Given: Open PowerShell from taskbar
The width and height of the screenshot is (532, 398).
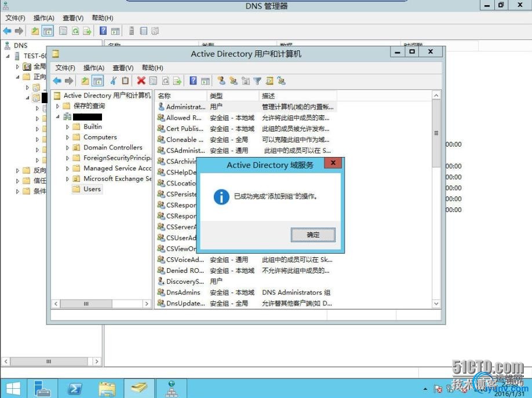Looking at the screenshot, I should [74, 389].
